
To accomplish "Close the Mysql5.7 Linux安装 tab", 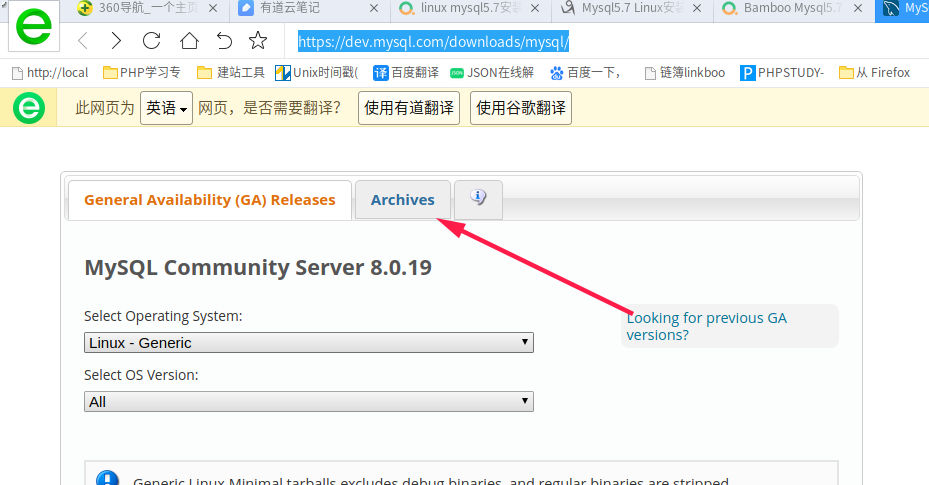I will coord(697,8).
